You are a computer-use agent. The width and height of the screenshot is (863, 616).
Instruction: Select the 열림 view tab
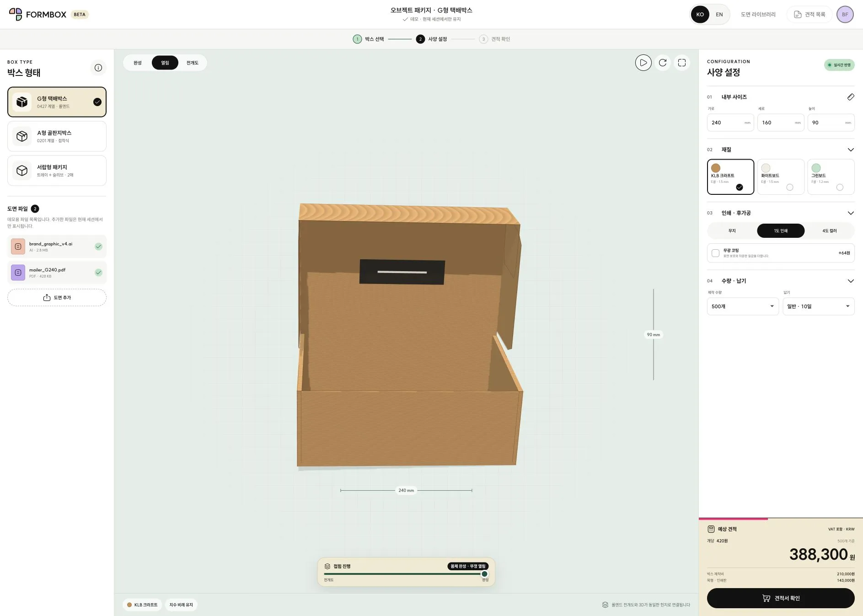(165, 63)
